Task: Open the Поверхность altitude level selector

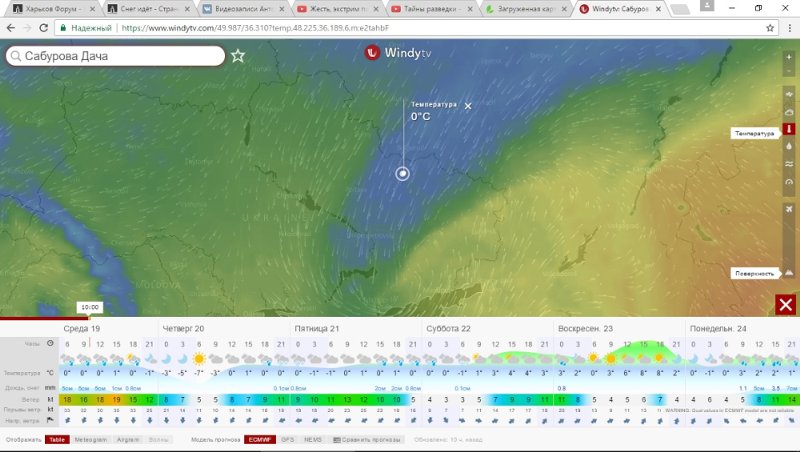Action: [755, 273]
